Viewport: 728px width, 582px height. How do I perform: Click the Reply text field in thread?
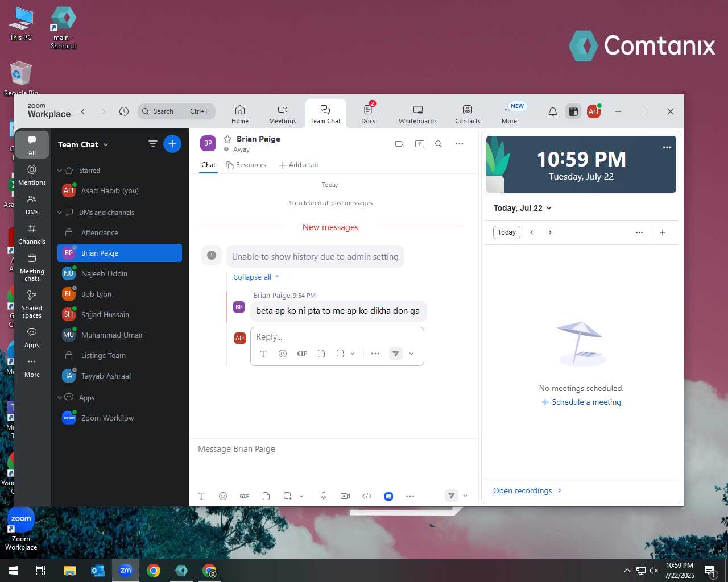coord(337,337)
